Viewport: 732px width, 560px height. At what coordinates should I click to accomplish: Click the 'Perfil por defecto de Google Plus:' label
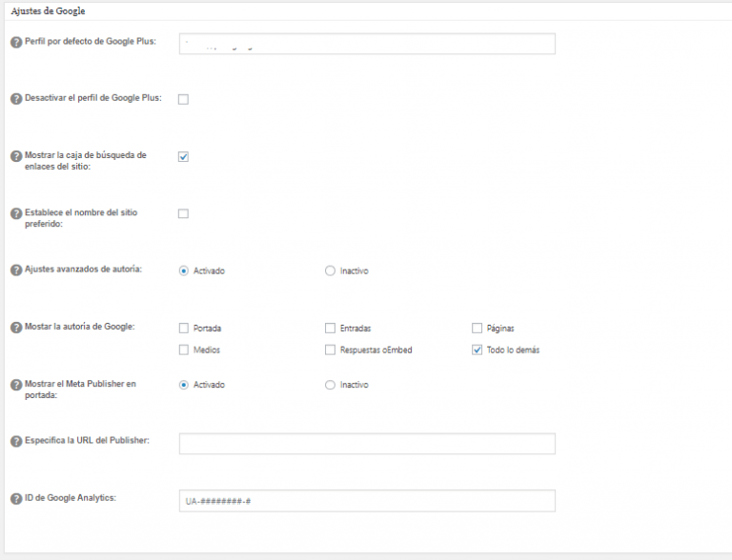pyautogui.click(x=91, y=42)
